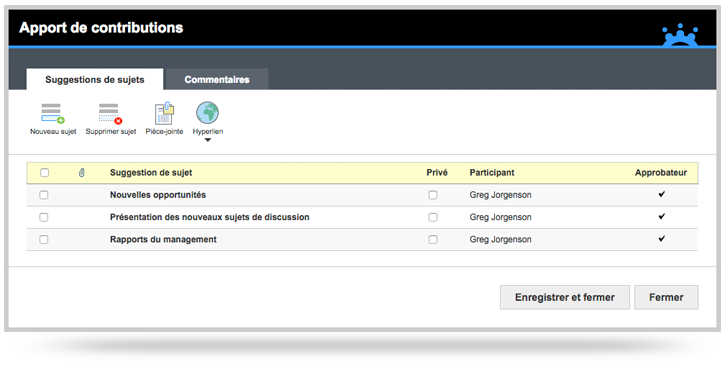Screen dimensions: 725x367
Task: Click the paperclip attachment column icon
Action: click(81, 173)
